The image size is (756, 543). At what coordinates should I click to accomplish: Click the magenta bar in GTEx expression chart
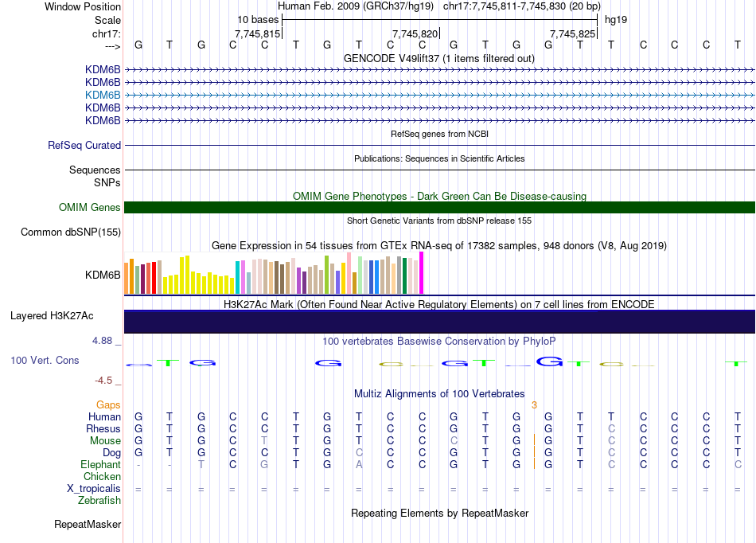pos(422,273)
